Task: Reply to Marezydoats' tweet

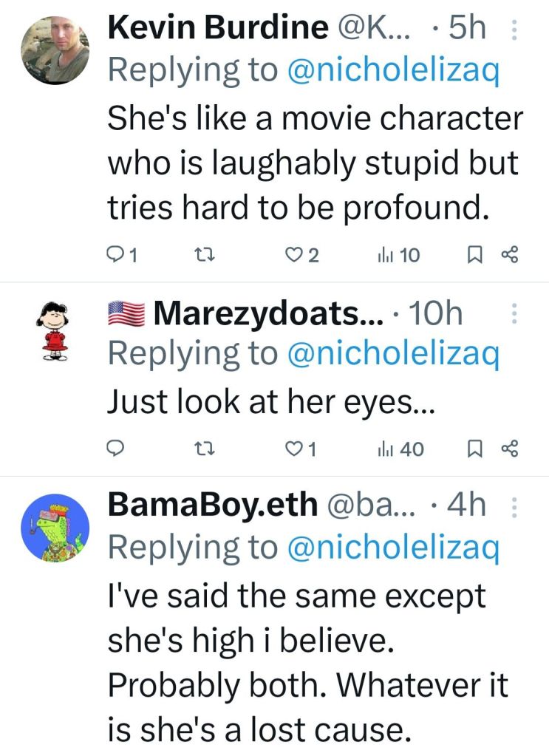Action: [117, 449]
